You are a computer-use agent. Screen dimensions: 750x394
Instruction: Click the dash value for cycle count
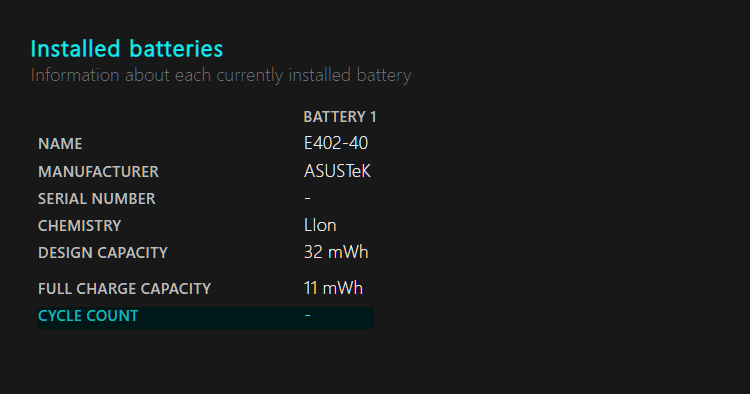tap(308, 315)
